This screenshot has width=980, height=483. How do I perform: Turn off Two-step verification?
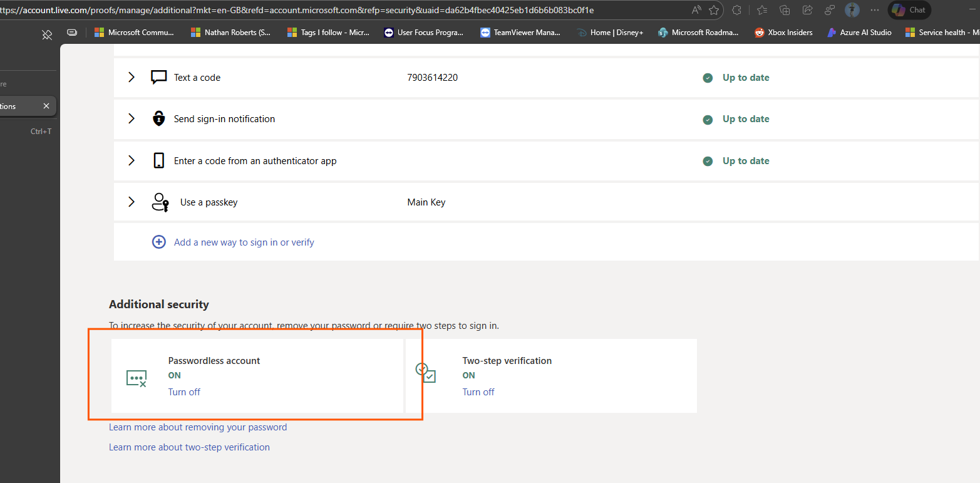pyautogui.click(x=478, y=392)
